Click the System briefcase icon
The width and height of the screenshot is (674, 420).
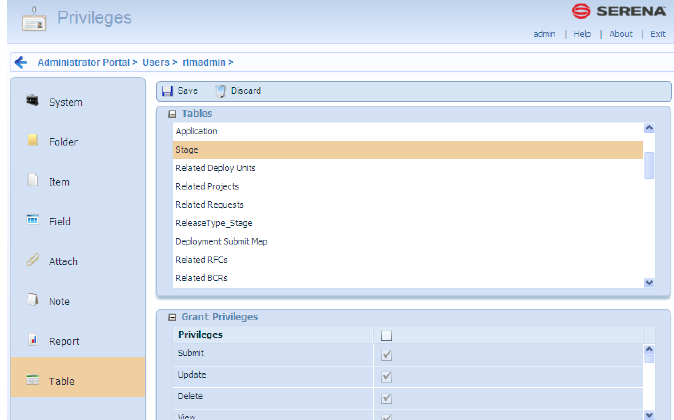(x=32, y=101)
